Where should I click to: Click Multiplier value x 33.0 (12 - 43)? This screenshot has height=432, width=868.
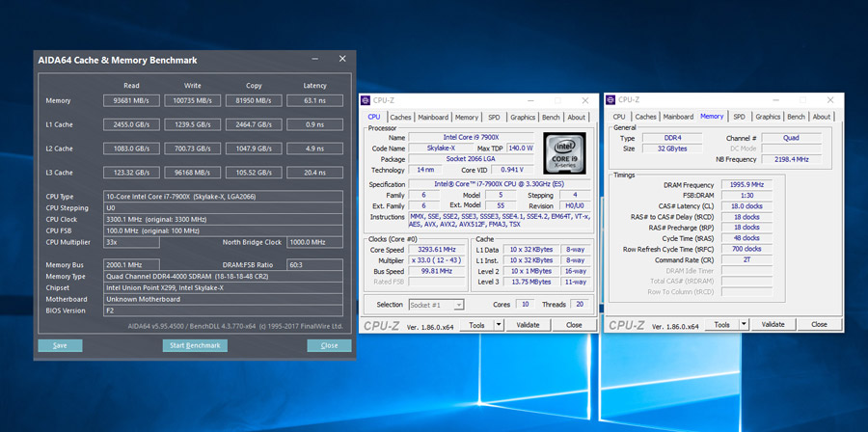438,260
